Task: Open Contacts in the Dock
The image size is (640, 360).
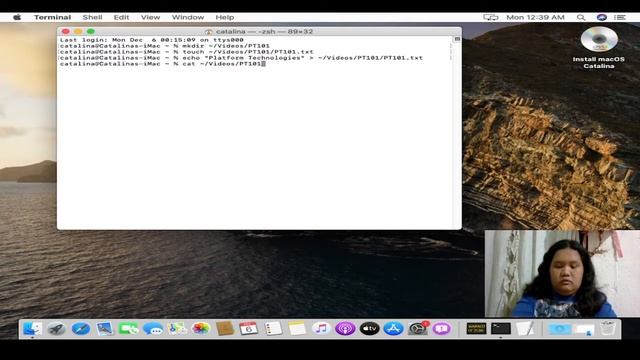Action: click(225, 329)
